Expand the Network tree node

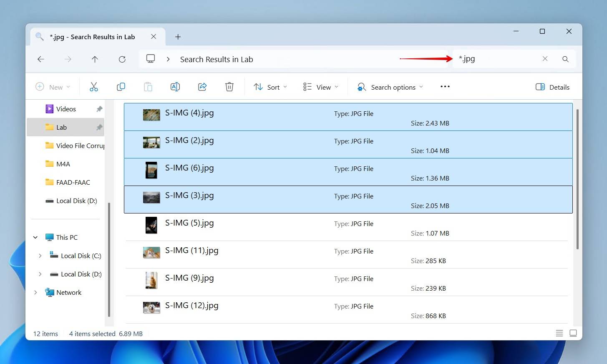[35, 292]
